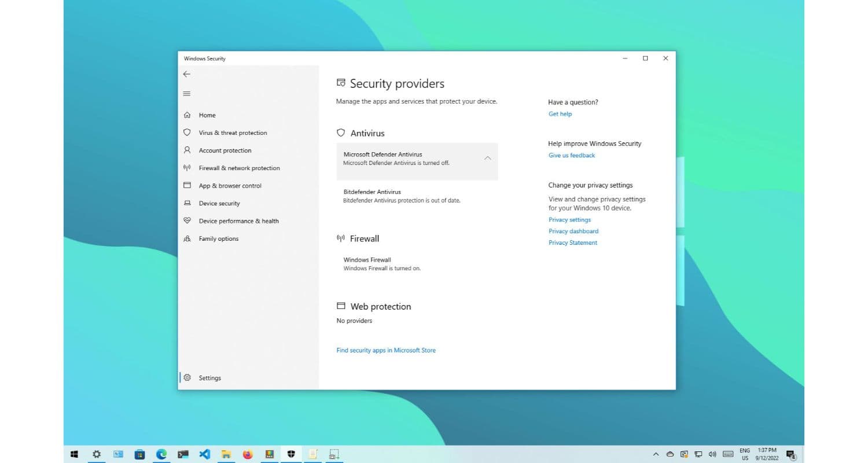The height and width of the screenshot is (463, 868).
Task: Open the notification center icon
Action: 790,454
